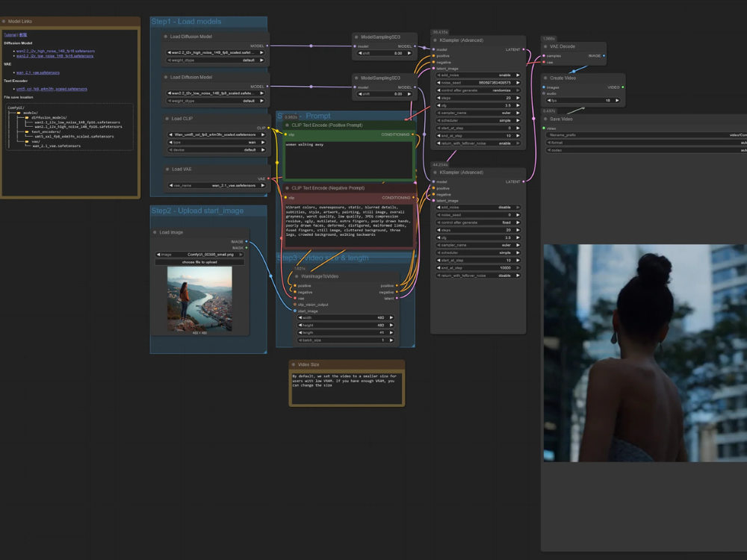Collapse the Create Video node via its title dot

click(545, 78)
